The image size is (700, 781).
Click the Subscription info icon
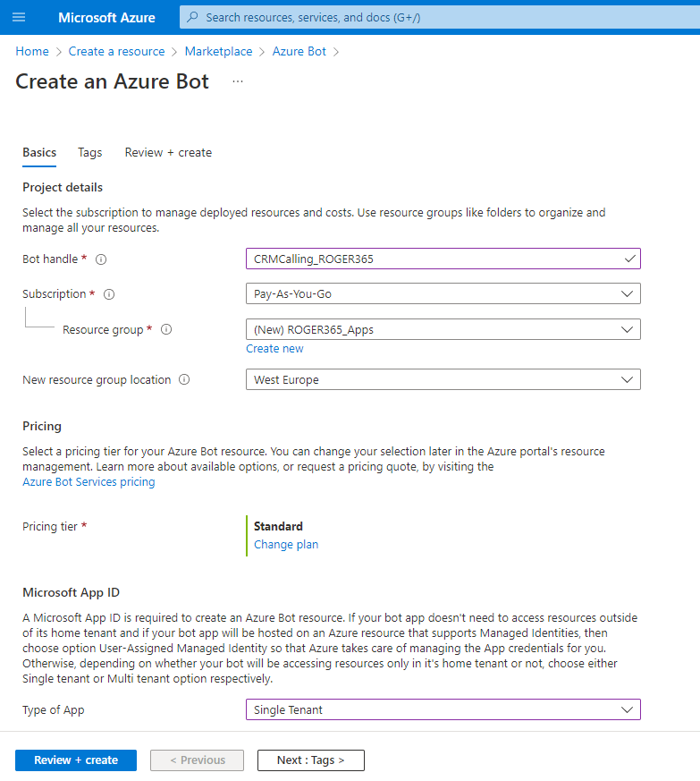click(109, 294)
